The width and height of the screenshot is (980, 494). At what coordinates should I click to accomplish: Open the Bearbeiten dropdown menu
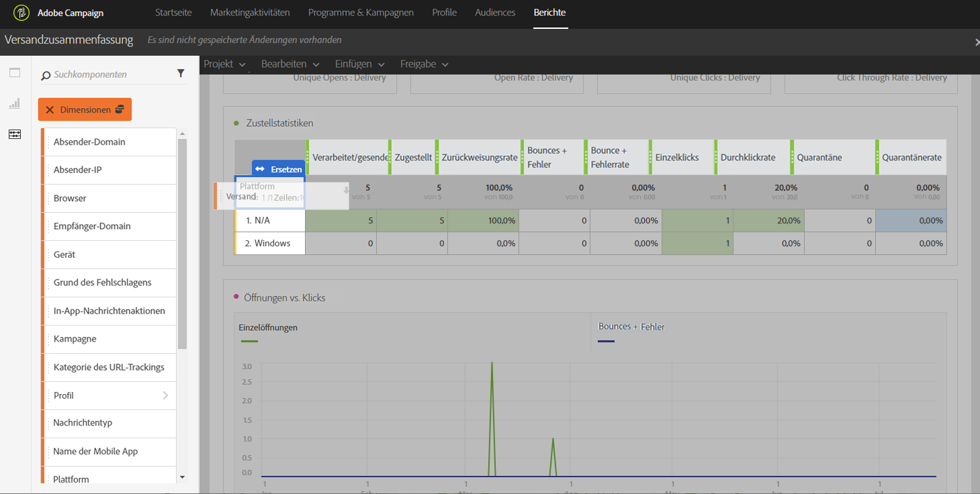coord(290,64)
